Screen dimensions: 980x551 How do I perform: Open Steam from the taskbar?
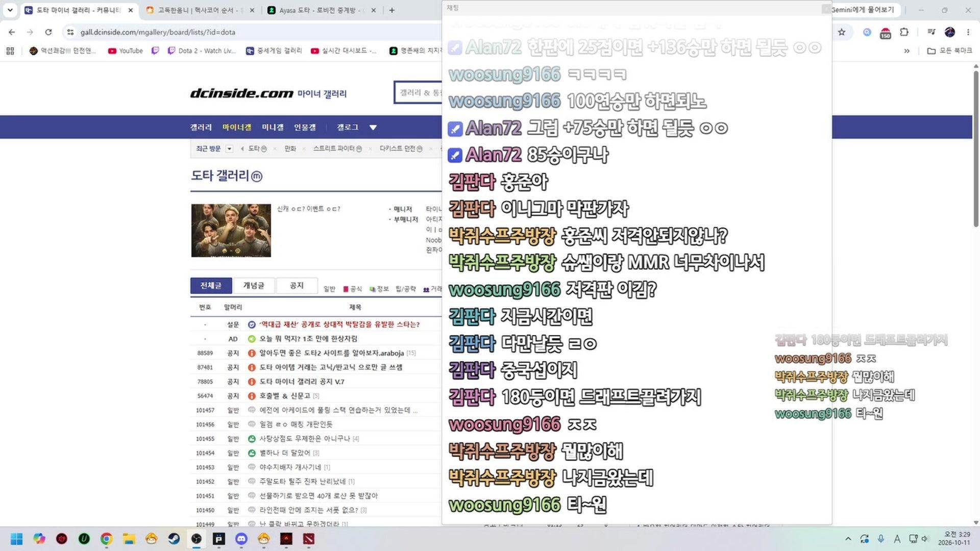[174, 539]
